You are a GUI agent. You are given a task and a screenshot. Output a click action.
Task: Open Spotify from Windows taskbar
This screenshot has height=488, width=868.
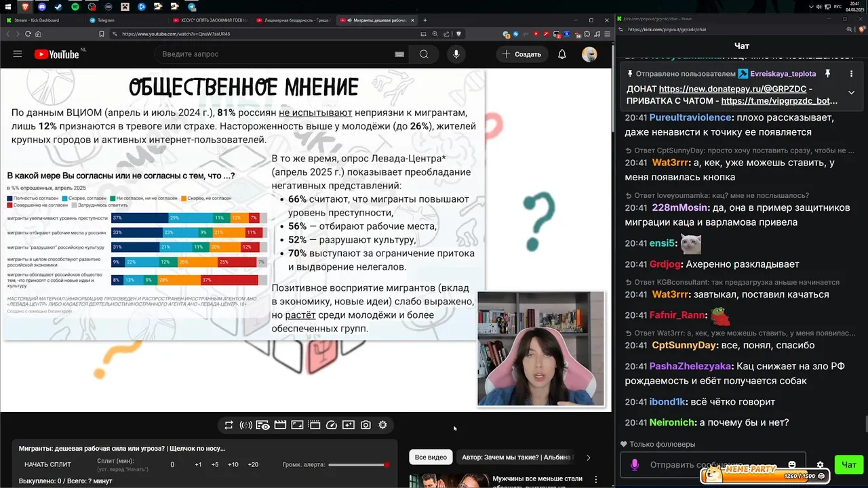(75, 7)
